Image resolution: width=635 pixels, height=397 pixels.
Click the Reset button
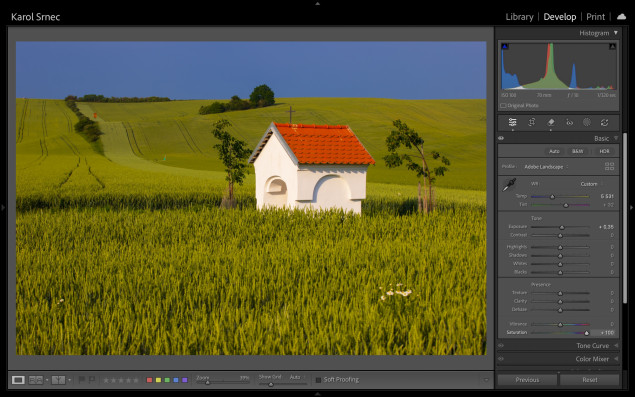tap(590, 380)
